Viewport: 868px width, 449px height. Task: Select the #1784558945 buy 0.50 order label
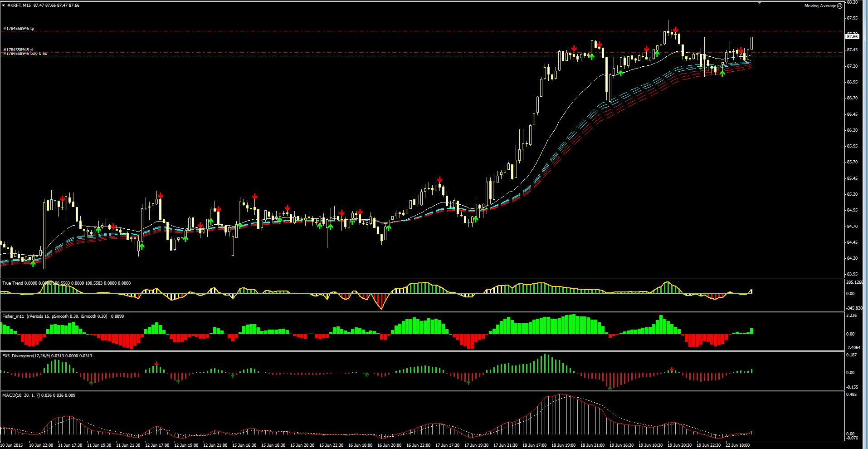(x=25, y=54)
